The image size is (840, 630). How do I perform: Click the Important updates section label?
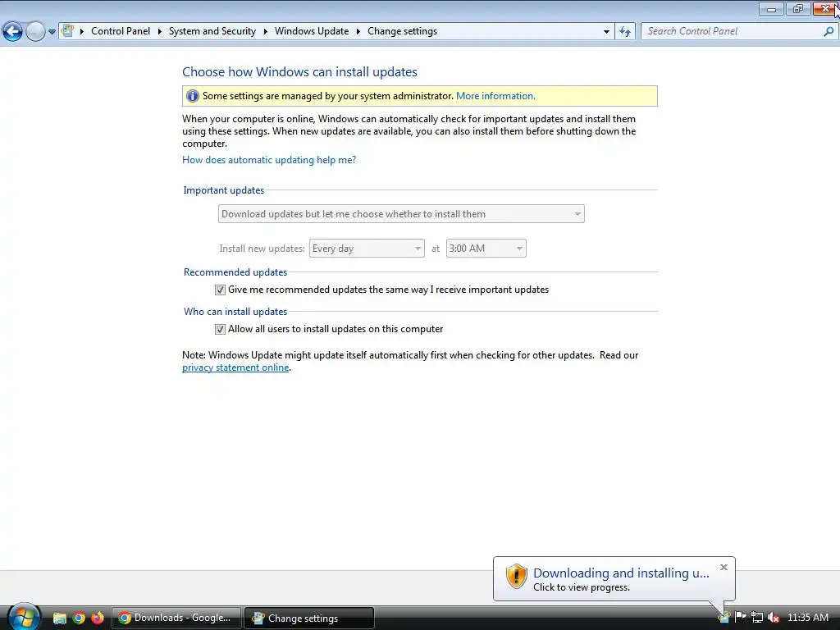[x=223, y=190]
